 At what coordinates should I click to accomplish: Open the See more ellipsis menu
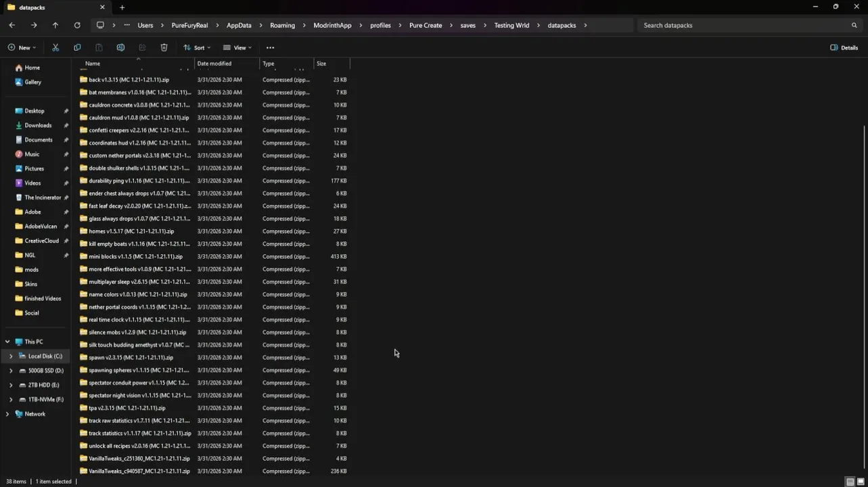point(270,47)
